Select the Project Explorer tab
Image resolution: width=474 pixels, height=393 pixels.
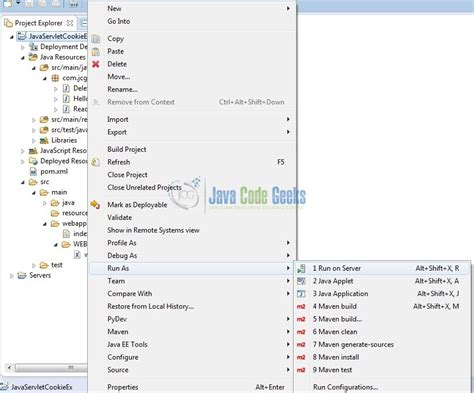39,23
